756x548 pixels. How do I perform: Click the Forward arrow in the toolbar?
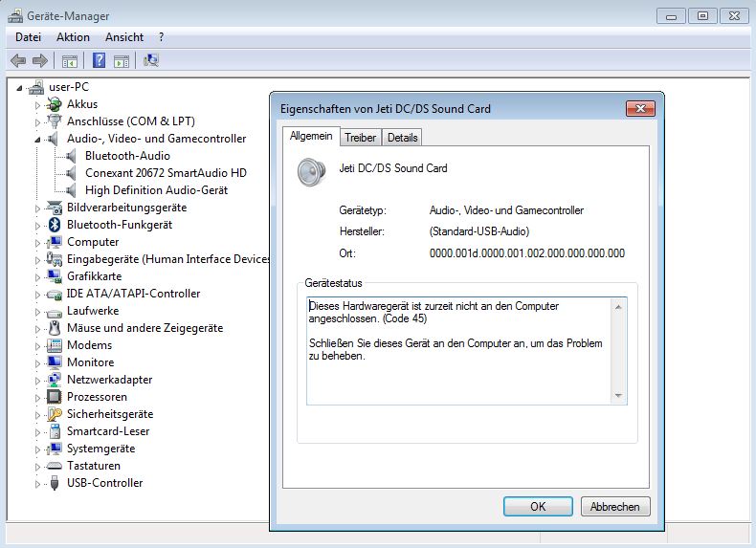[39, 60]
